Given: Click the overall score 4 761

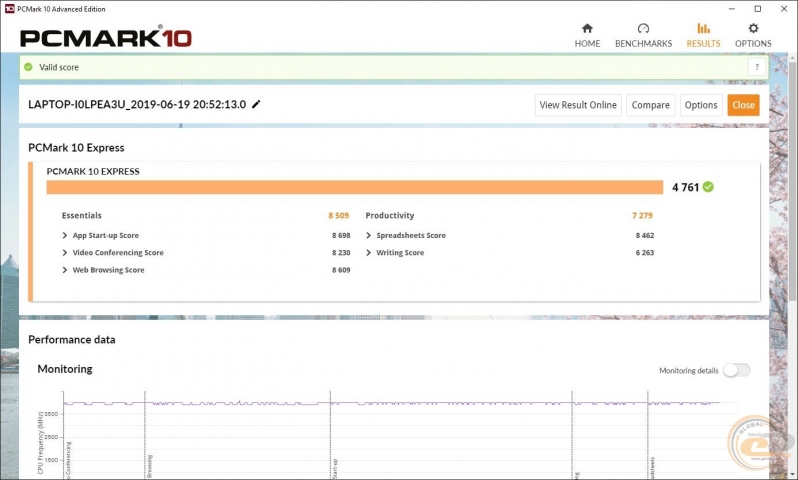Looking at the screenshot, I should (686, 187).
